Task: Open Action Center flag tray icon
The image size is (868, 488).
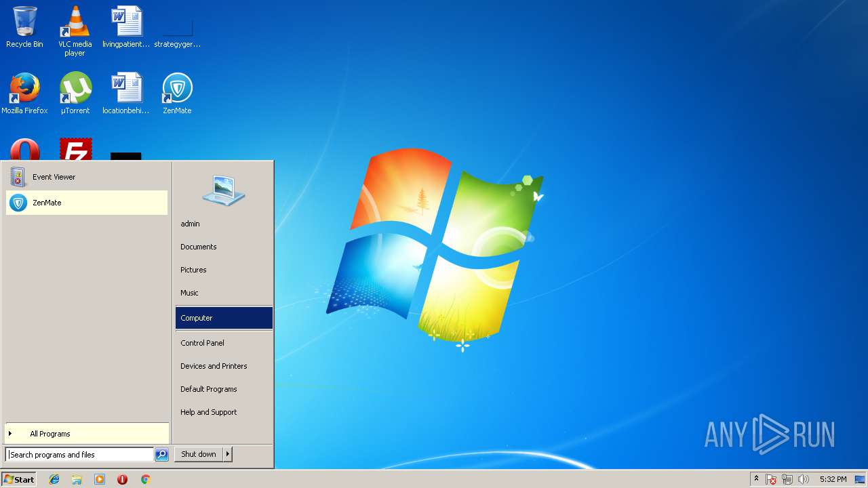Action: point(771,479)
